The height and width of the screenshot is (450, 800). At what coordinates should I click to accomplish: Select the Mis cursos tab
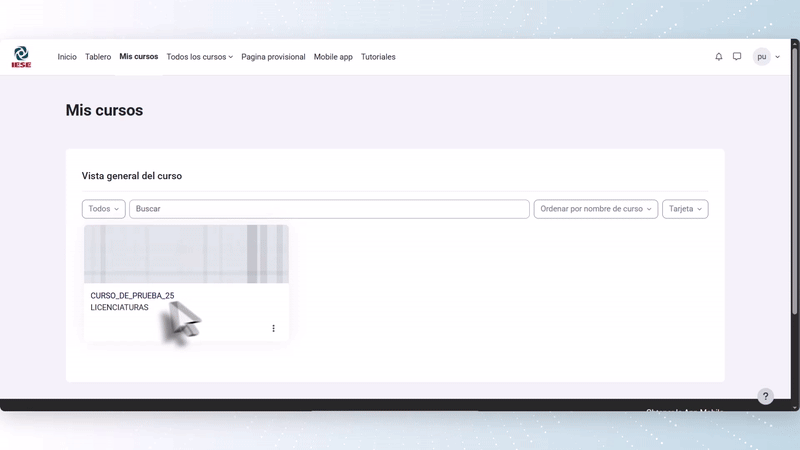click(x=138, y=57)
